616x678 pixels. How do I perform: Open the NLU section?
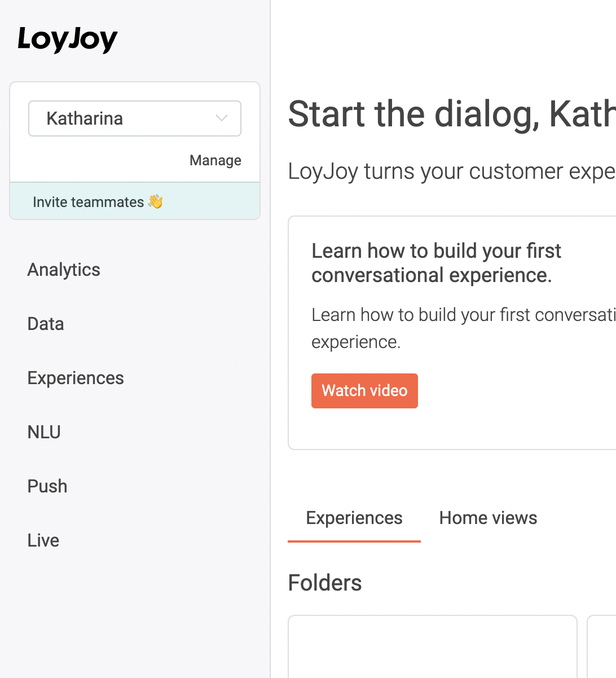(44, 432)
